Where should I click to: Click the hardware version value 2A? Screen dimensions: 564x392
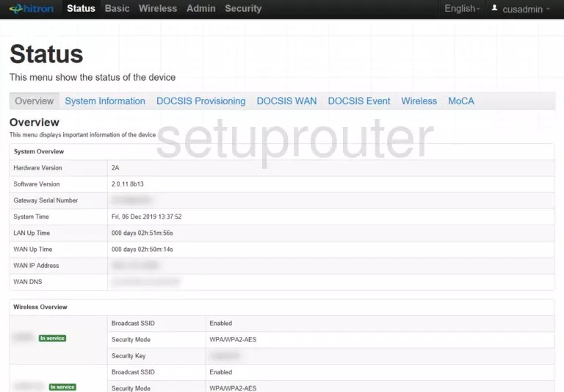click(115, 168)
